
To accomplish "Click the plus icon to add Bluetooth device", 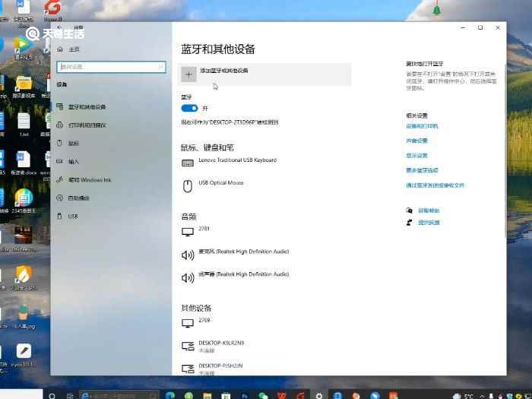I will coord(188,74).
